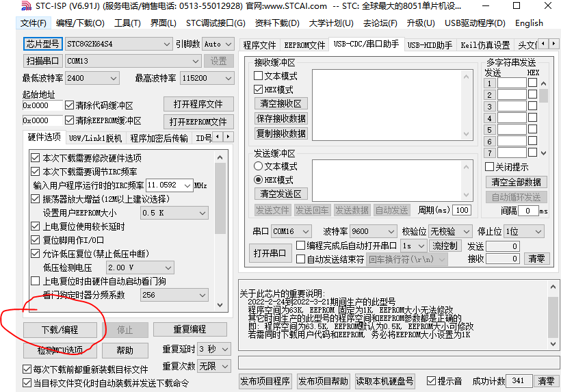The height and width of the screenshot is (392, 561).
Task: Click 周期(ms) input field showing 100
Action: coord(462,210)
